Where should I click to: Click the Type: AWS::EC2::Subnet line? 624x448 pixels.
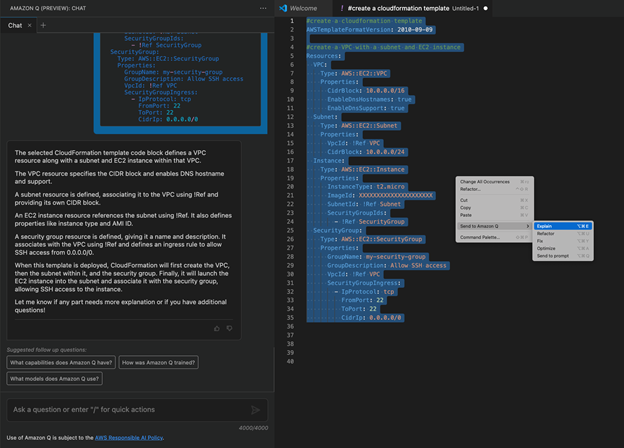359,126
